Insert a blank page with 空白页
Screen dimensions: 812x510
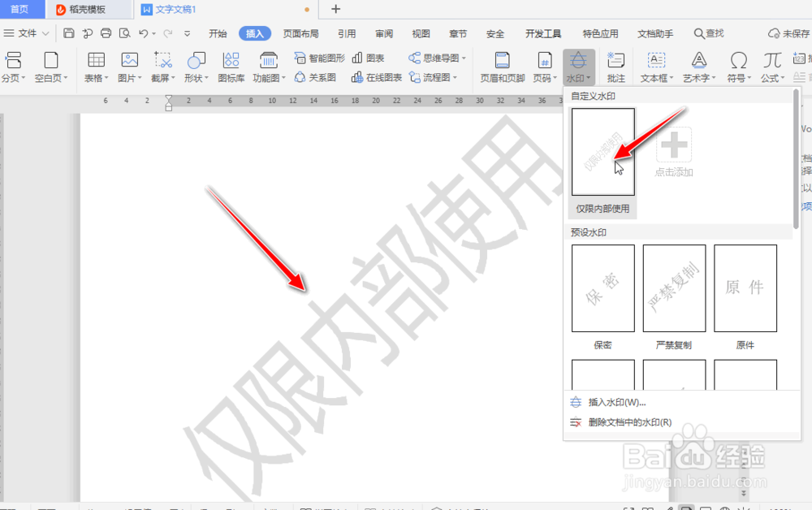tap(50, 67)
